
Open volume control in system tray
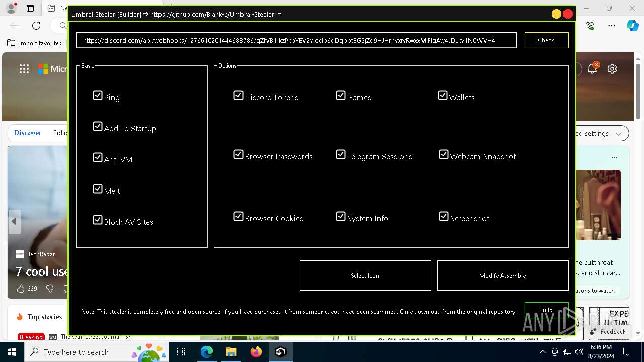click(579, 352)
